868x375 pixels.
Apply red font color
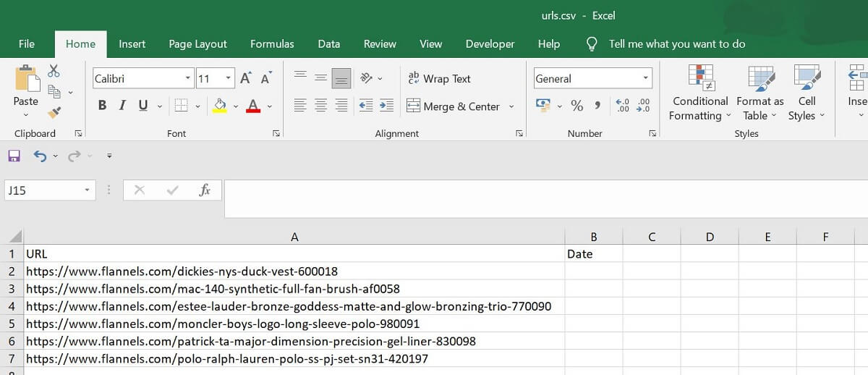pyautogui.click(x=253, y=106)
